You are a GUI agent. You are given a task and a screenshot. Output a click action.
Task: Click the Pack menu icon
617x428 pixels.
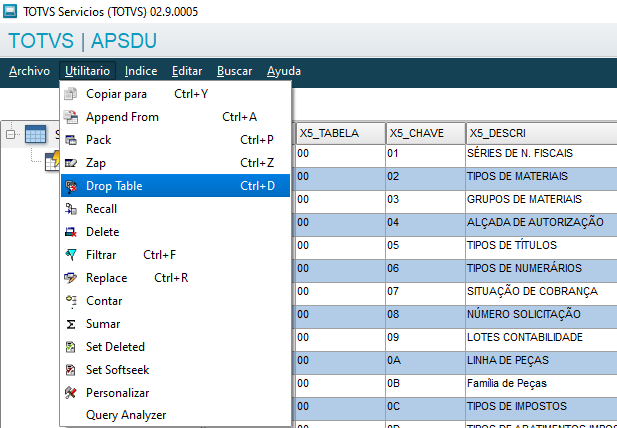pyautogui.click(x=71, y=140)
